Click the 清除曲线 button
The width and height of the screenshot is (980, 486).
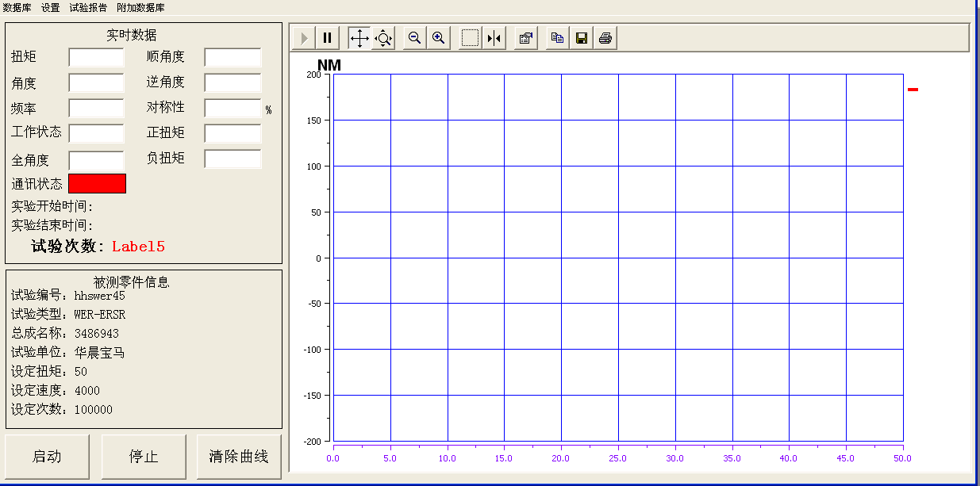tap(239, 457)
